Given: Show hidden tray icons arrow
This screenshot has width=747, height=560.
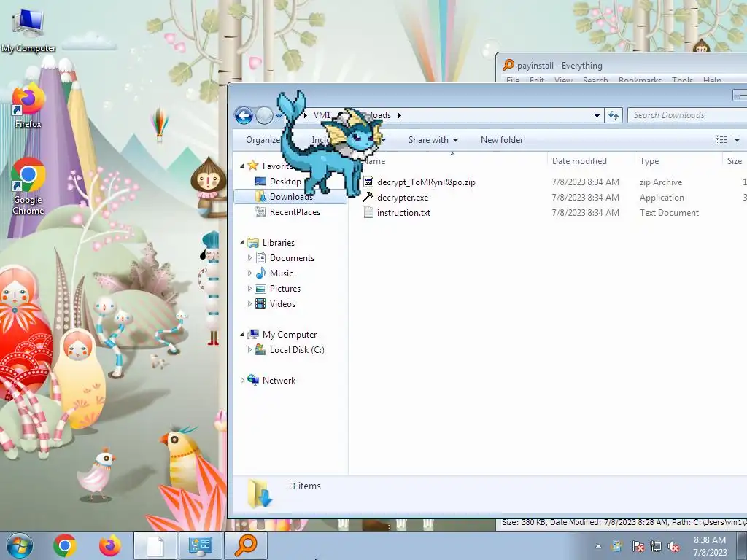Looking at the screenshot, I should coord(598,546).
